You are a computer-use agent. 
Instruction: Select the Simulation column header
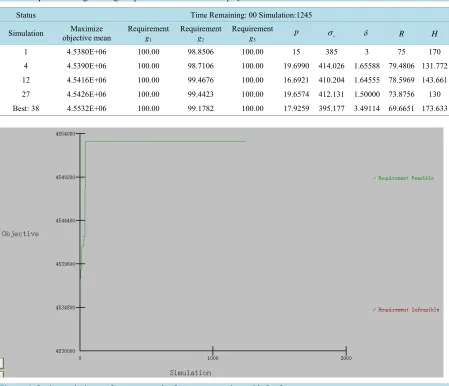pos(26,33)
